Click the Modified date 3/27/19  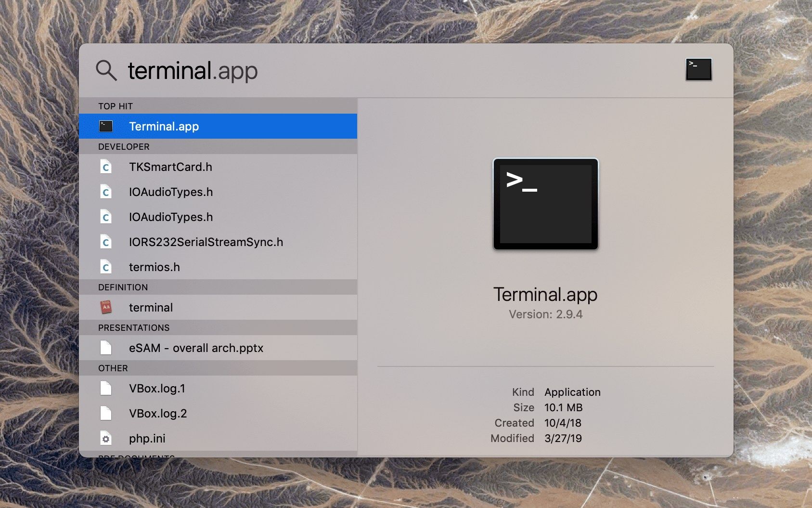click(563, 438)
